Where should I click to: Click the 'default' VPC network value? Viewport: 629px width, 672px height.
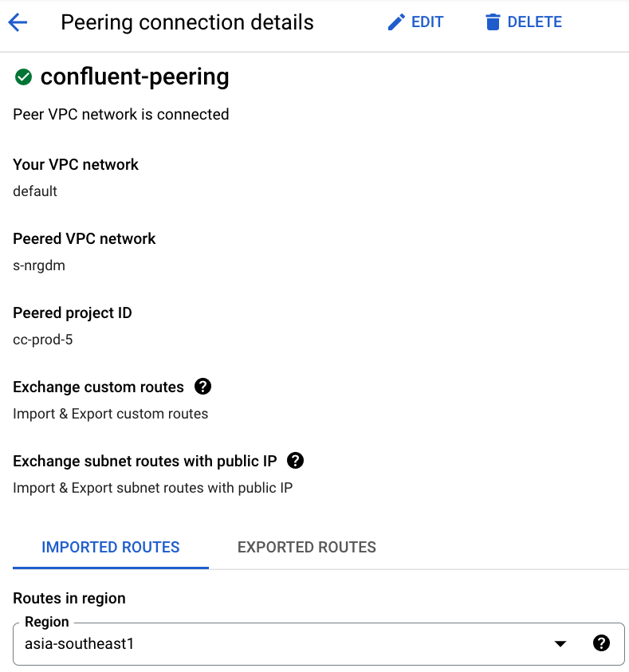tap(35, 191)
